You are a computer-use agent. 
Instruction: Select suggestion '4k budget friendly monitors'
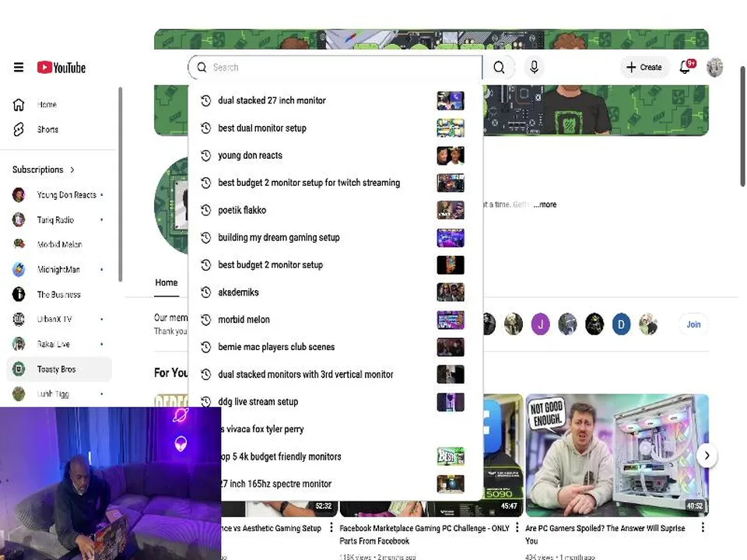(x=350, y=457)
